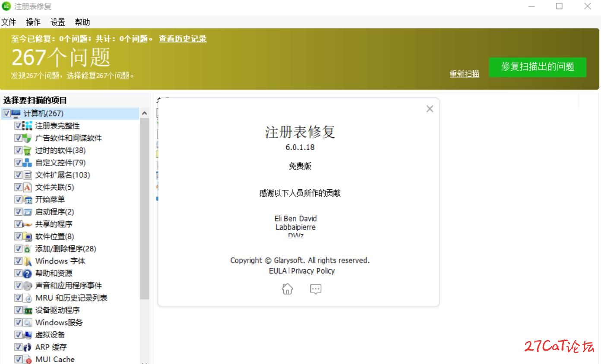Click the feedback chat bubble icon
This screenshot has width=601, height=364.
coord(316,289)
